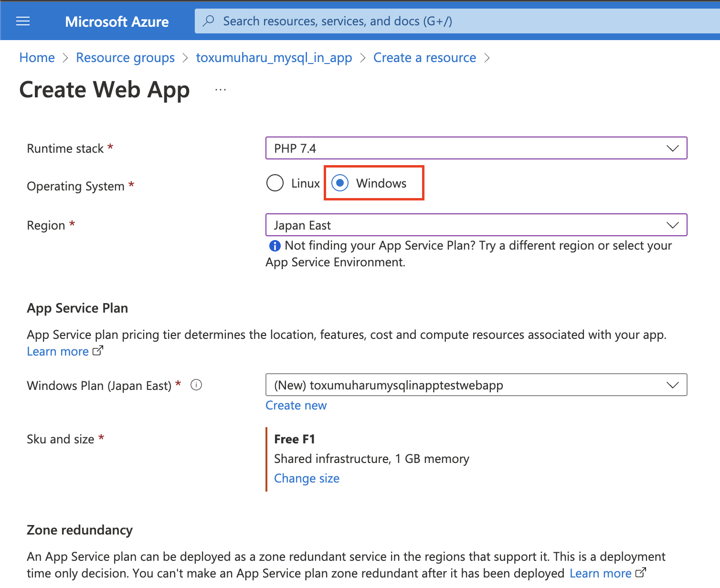This screenshot has height=588, width=720.
Task: Open the Azure portal hamburger menu
Action: click(x=22, y=21)
